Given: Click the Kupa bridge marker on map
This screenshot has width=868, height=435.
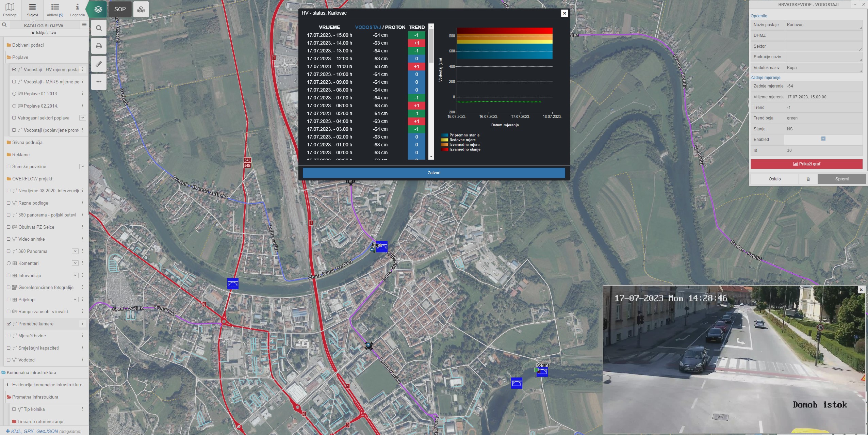Looking at the screenshot, I should click(382, 247).
